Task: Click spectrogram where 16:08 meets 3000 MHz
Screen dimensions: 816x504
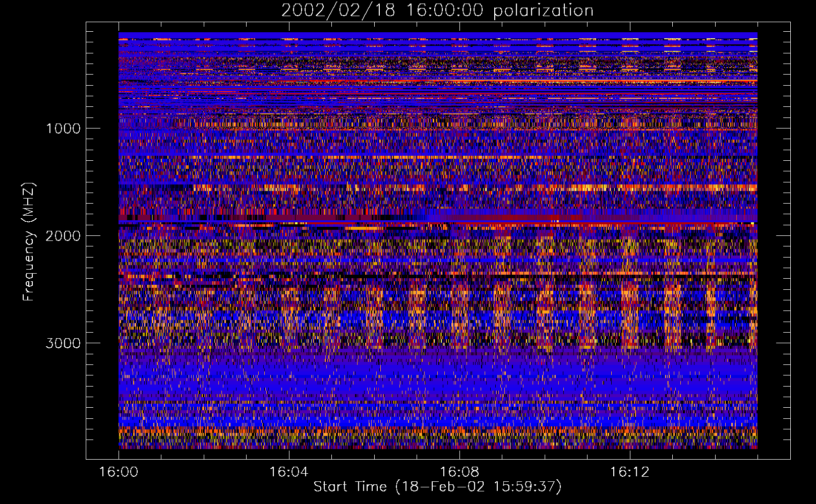Action: tap(459, 343)
